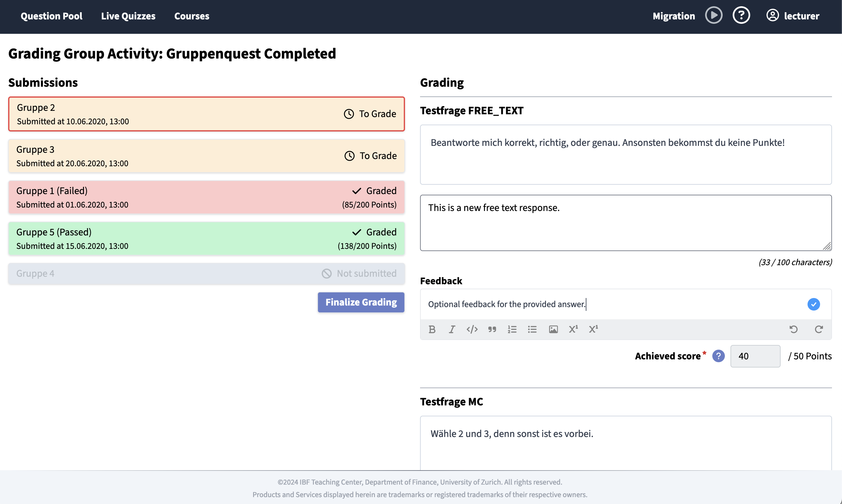Click the Graded checkmark on Gruppe 5
The image size is (842, 504).
356,232
